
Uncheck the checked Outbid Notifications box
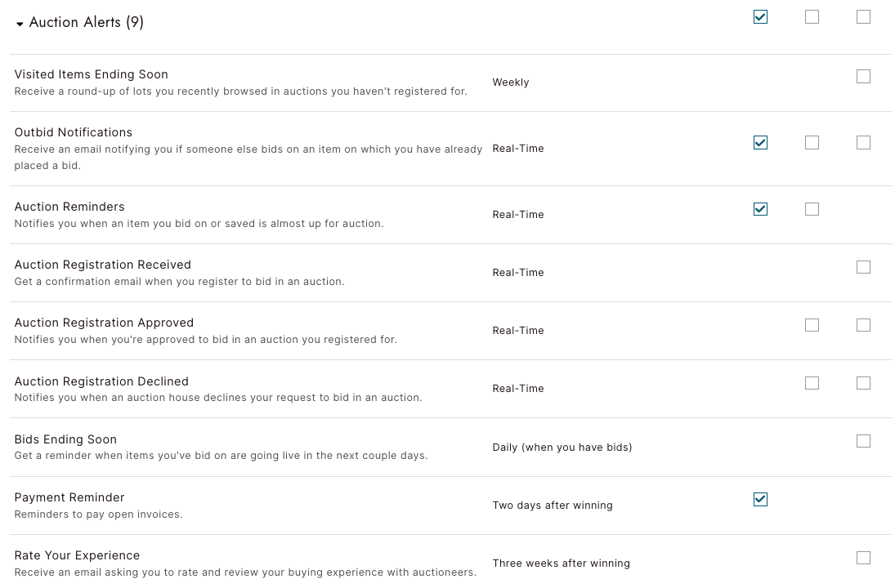(x=760, y=143)
